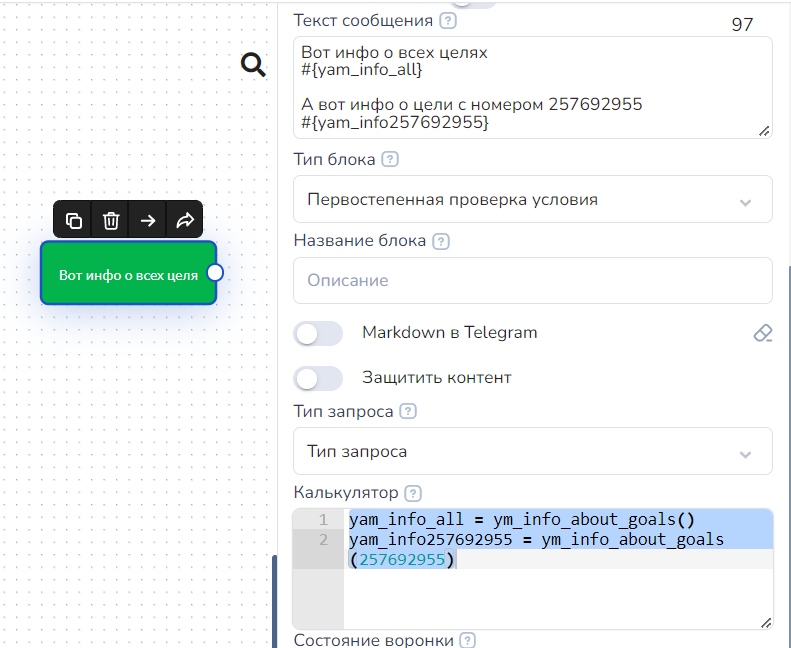Expand the Тип блока dropdown
The width and height of the screenshot is (791, 648).
[x=532, y=200]
